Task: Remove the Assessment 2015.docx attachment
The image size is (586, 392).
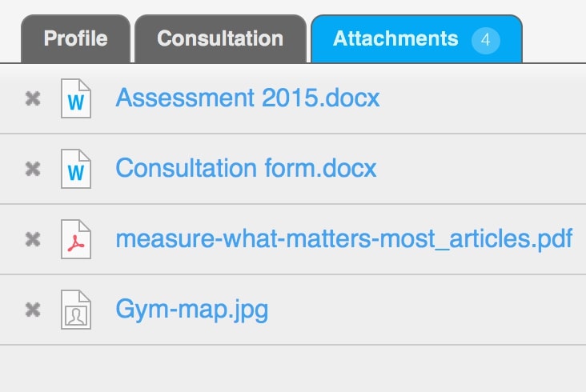Action: coord(33,99)
